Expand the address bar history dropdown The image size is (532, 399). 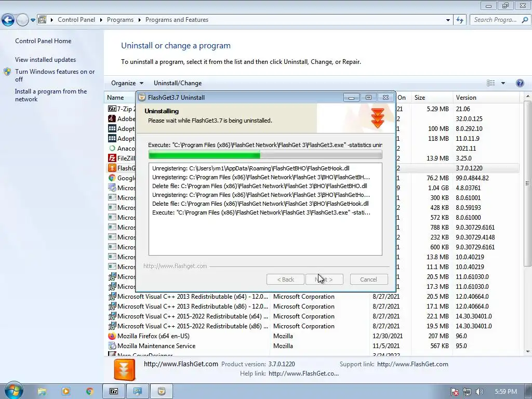click(448, 20)
